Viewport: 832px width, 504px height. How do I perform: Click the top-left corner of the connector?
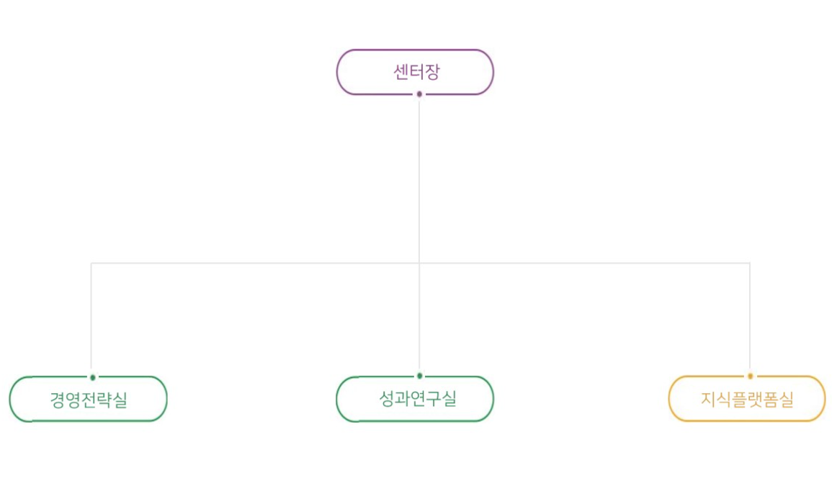click(x=91, y=264)
